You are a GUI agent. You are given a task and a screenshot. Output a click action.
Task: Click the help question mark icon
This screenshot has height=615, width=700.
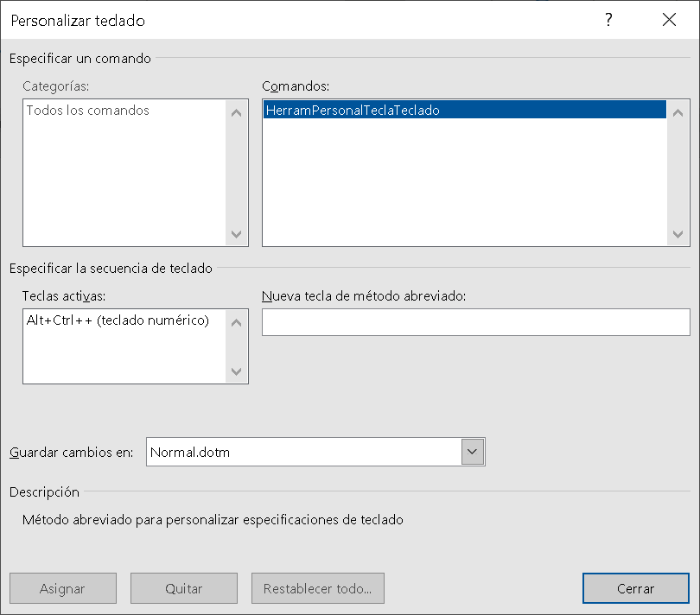click(x=608, y=20)
